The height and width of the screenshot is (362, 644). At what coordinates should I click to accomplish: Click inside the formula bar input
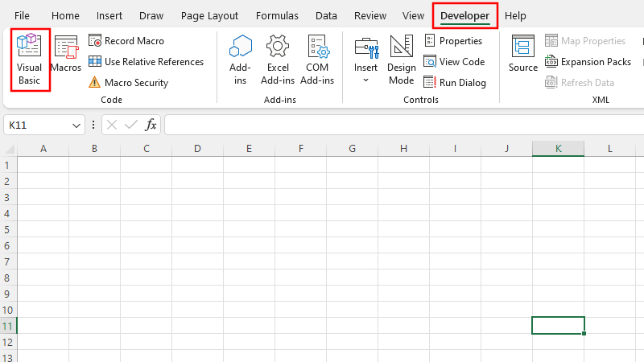(x=404, y=125)
